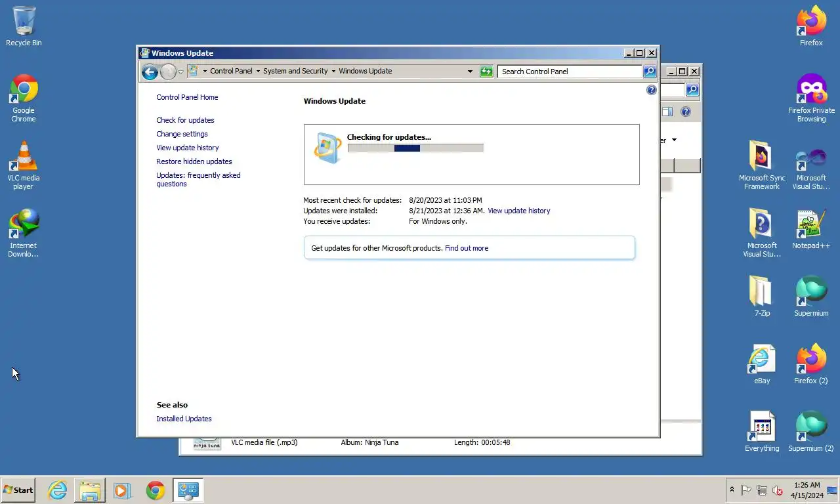Image resolution: width=840 pixels, height=504 pixels.
Task: Click "Length: 00:05:48" in background window
Action: click(482, 442)
